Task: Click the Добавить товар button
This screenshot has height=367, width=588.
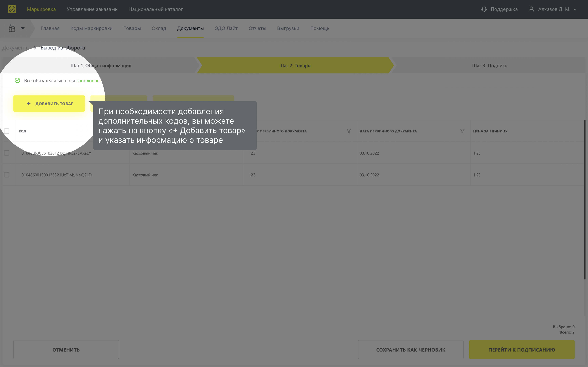Action: (x=49, y=104)
